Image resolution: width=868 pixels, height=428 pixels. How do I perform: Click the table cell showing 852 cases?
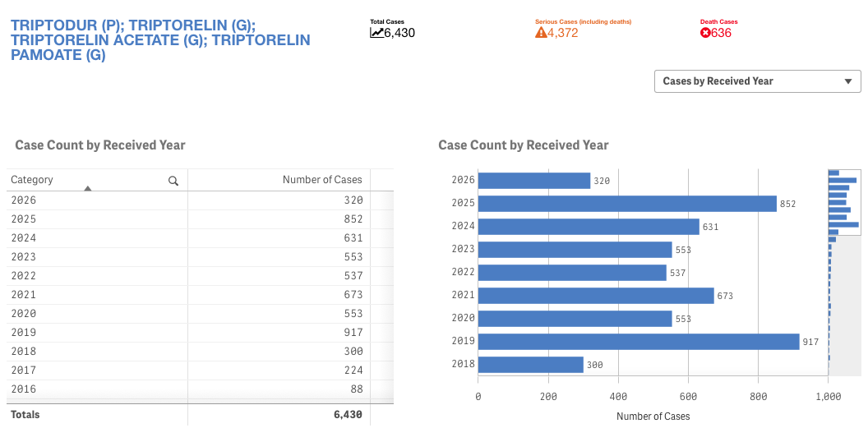point(279,219)
